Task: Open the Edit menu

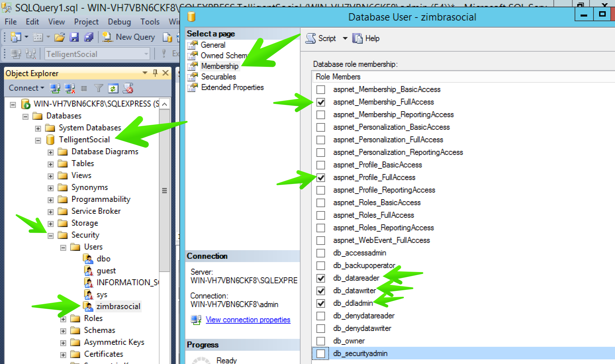Action: [32, 22]
